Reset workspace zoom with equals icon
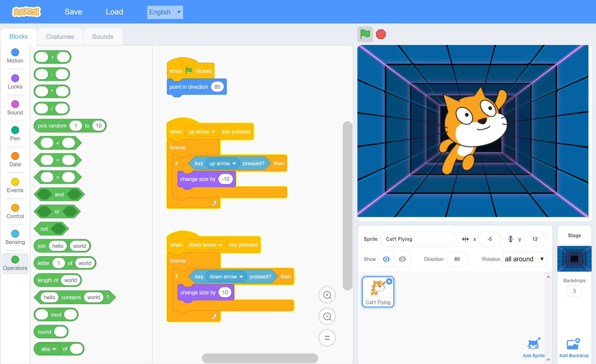 pos(327,338)
